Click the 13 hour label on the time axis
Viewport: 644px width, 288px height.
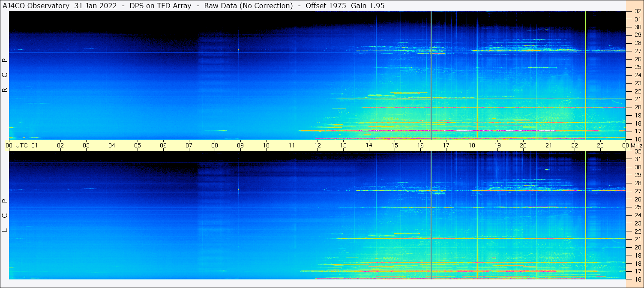[x=343, y=145]
